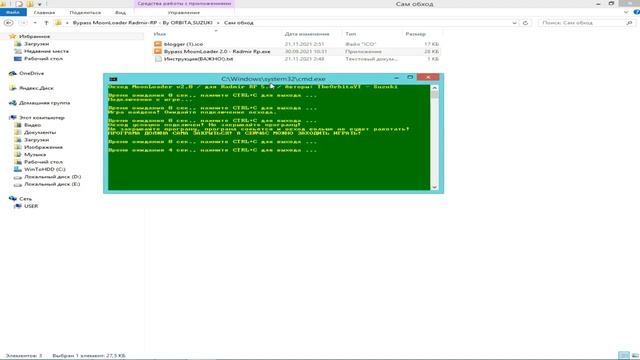The image size is (640, 360).
Task: Click the cmd.exe window system icon
Action: point(113,79)
